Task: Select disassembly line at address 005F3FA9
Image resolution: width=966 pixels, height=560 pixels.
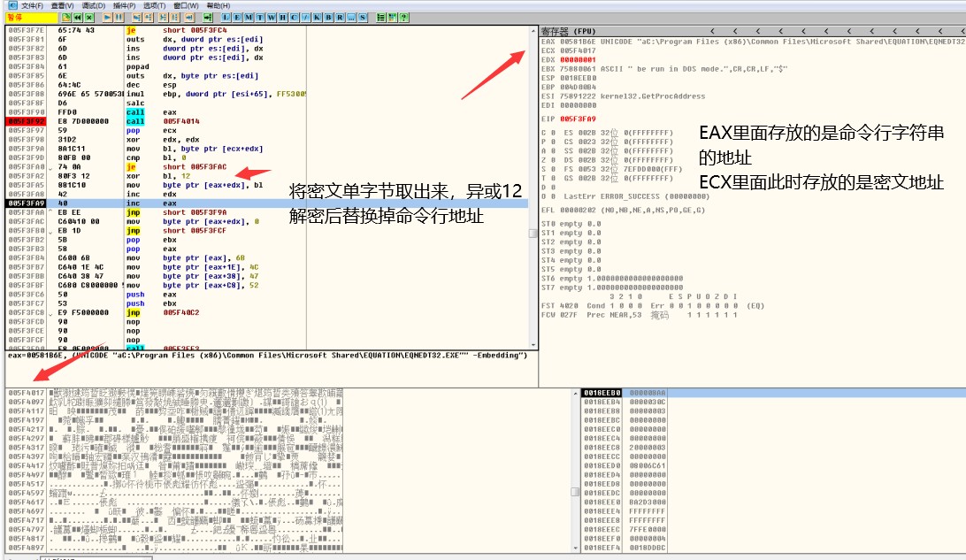Action: [x=25, y=203]
